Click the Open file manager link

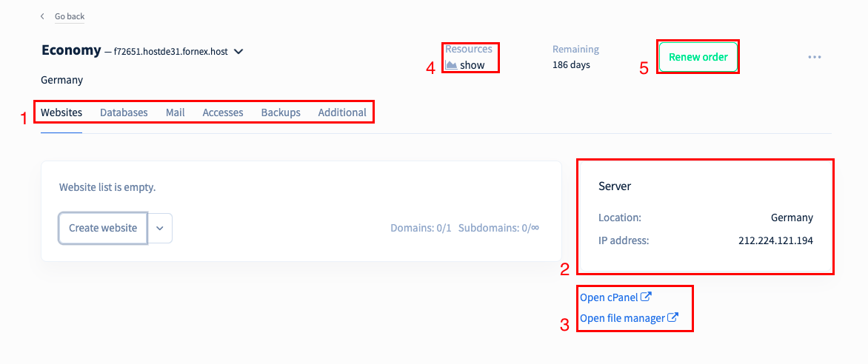[x=622, y=319]
